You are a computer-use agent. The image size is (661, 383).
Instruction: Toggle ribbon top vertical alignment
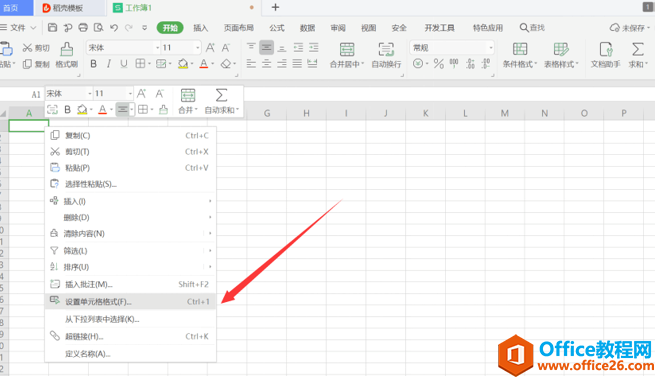click(251, 47)
